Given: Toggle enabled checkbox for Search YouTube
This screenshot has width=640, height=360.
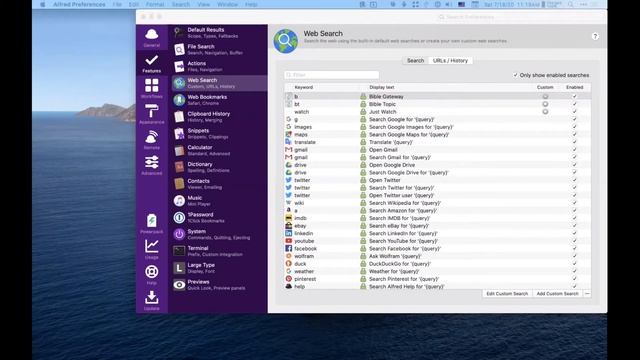Looking at the screenshot, I should point(574,241).
